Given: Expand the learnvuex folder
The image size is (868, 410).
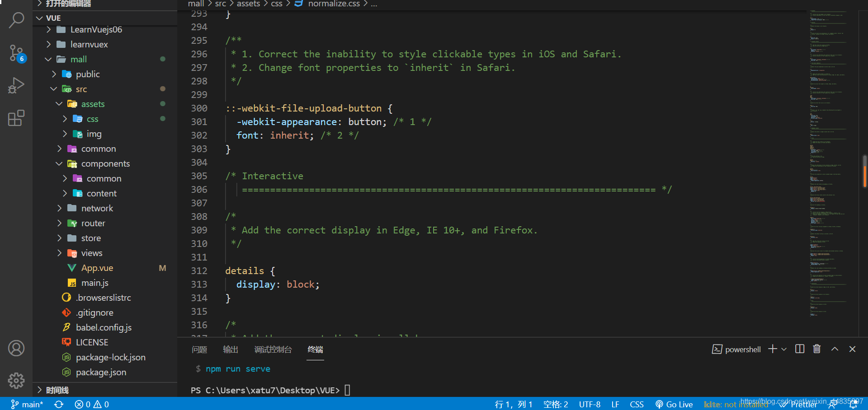Looking at the screenshot, I should 105,44.
